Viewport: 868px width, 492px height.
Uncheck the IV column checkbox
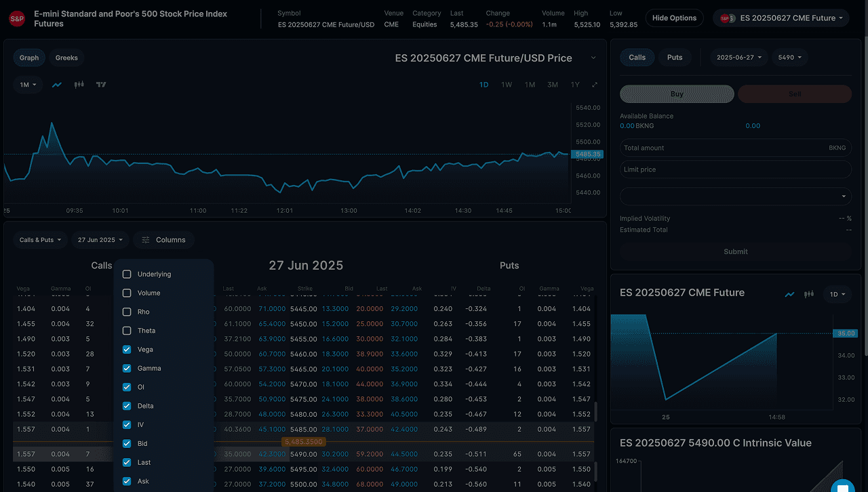coord(127,425)
